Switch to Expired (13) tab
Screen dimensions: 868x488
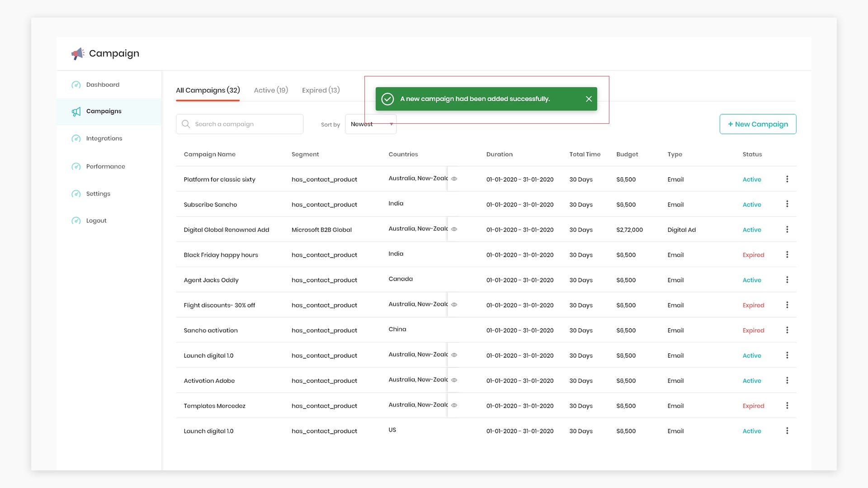click(x=321, y=90)
